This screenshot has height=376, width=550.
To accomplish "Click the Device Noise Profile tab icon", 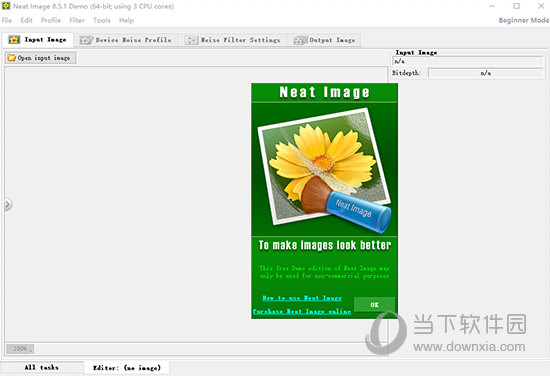I will tap(86, 40).
